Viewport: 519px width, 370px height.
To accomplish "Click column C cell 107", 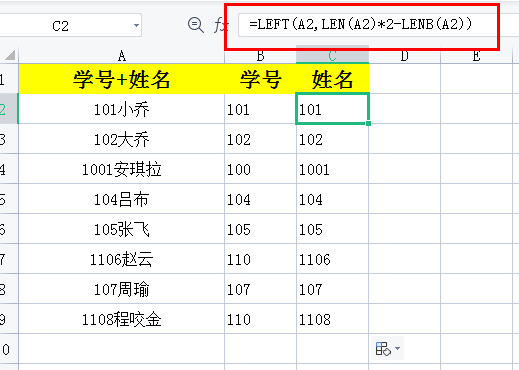I will pyautogui.click(x=332, y=289).
